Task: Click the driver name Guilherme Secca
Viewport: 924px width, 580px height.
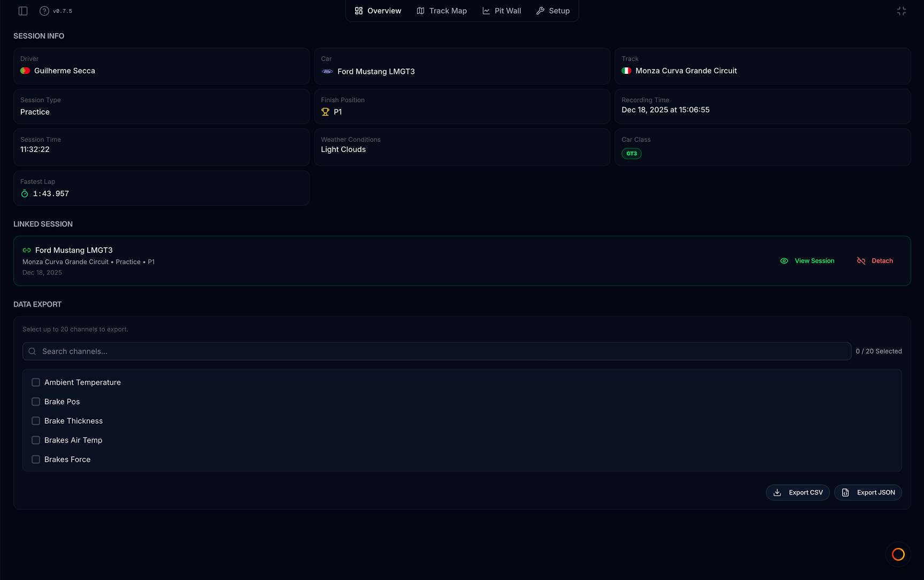Action: (x=65, y=71)
